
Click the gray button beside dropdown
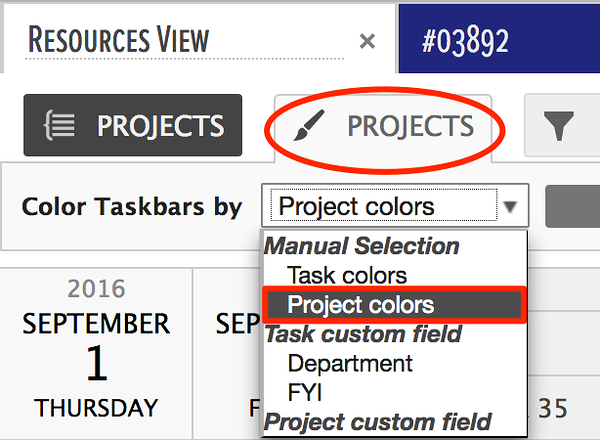point(572,207)
